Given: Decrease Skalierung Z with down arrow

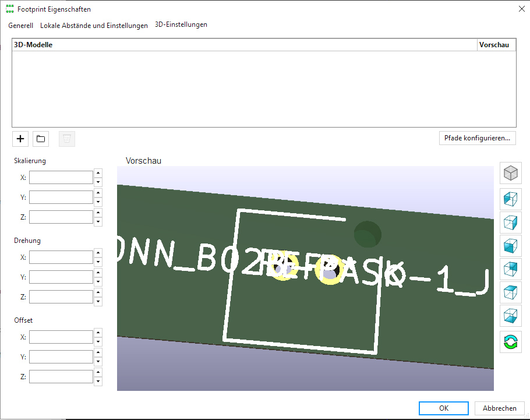Looking at the screenshot, I should (x=98, y=222).
